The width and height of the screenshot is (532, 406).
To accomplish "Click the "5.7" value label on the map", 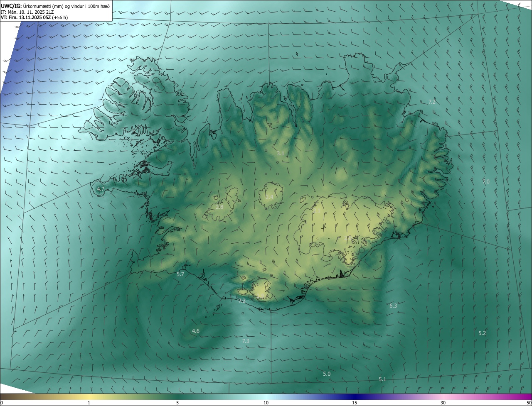I will [x=180, y=274].
